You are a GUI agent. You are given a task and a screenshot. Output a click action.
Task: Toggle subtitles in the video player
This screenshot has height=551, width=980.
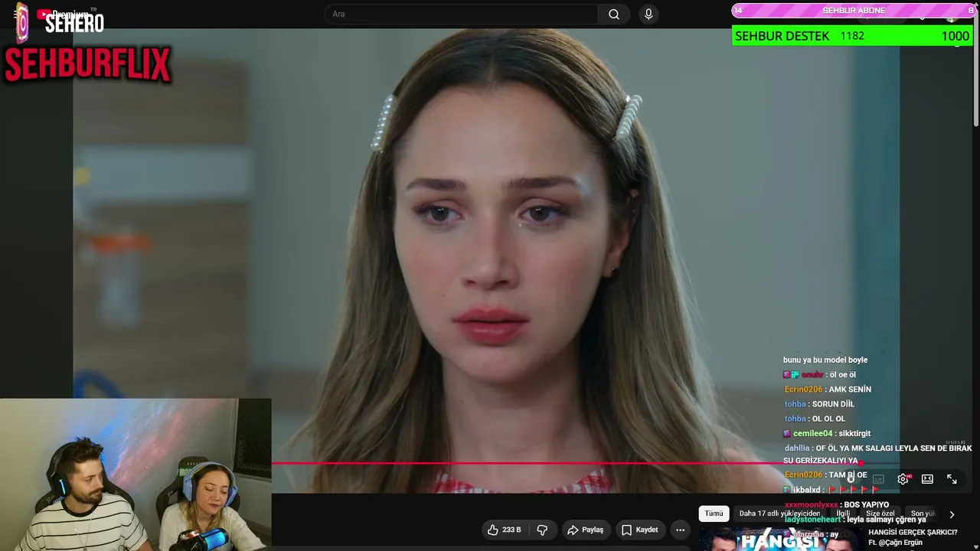(879, 479)
